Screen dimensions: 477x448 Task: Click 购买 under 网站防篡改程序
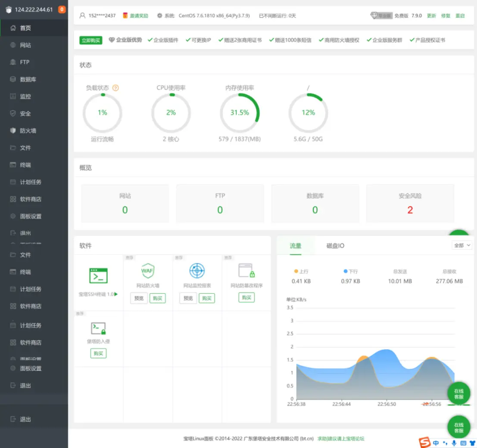pos(246,298)
